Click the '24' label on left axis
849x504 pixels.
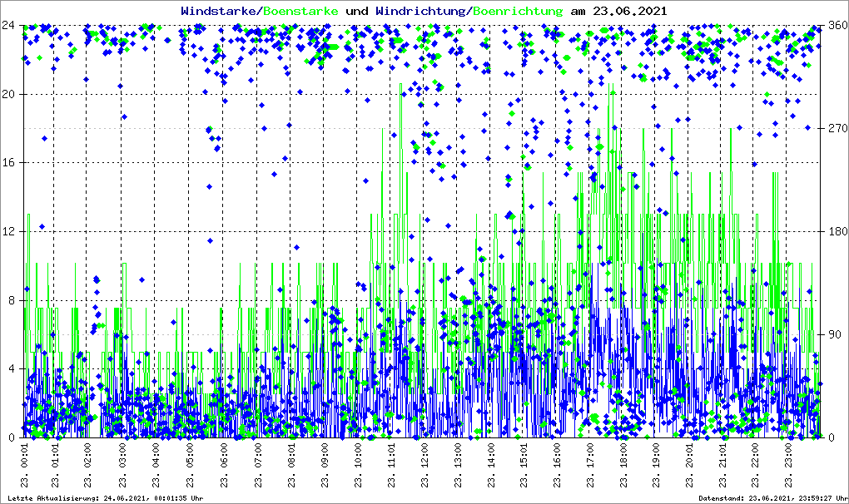(x=10, y=25)
